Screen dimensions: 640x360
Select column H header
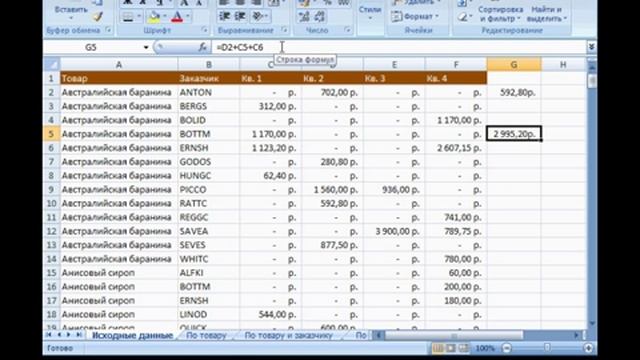[563, 64]
